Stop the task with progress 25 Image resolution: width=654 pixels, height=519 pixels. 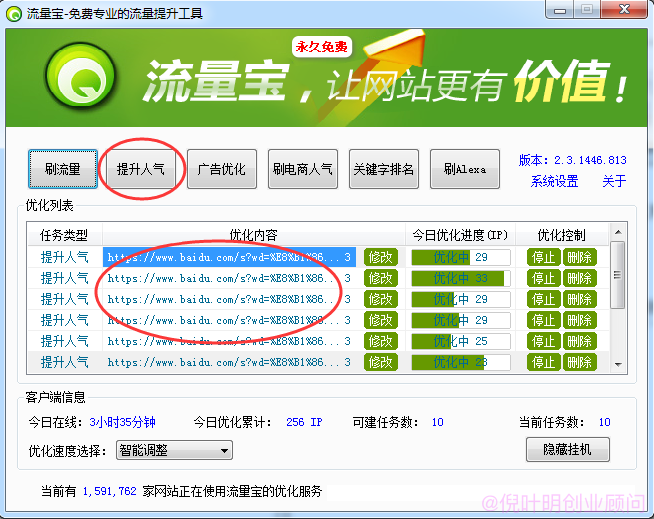coord(543,341)
